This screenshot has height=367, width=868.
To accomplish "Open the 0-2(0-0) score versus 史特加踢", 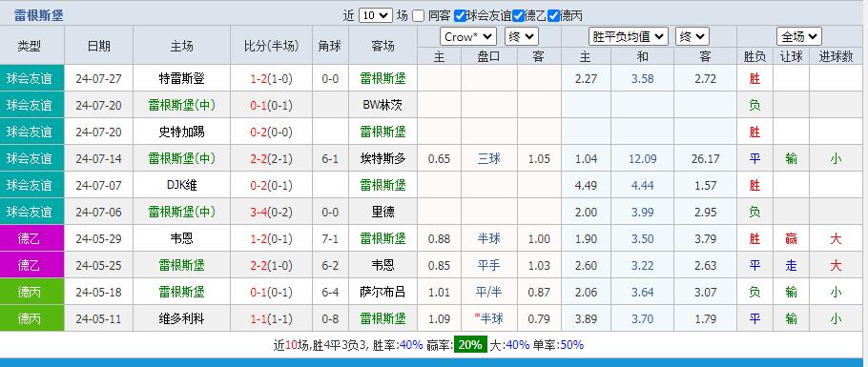I will pos(271,132).
